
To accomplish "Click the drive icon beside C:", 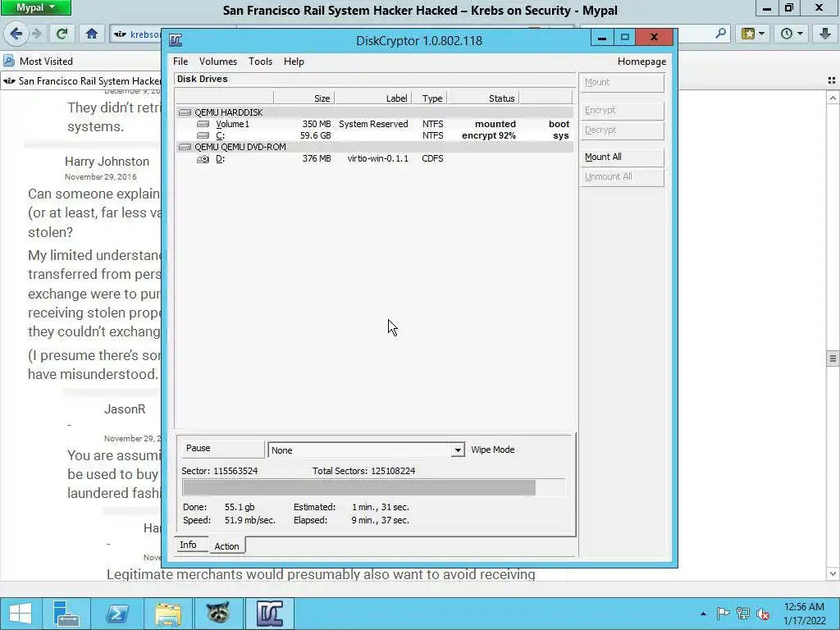I will tap(203, 135).
